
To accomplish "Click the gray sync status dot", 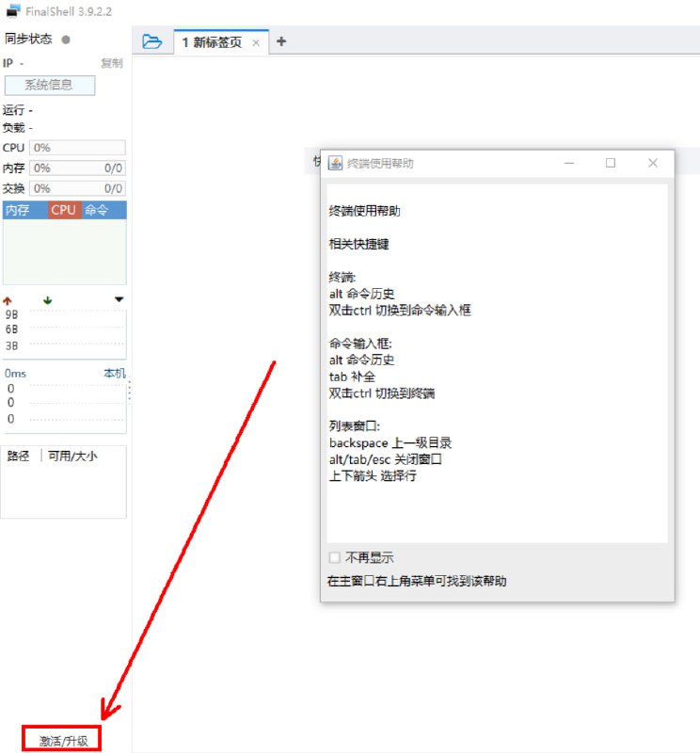I will pyautogui.click(x=65, y=40).
